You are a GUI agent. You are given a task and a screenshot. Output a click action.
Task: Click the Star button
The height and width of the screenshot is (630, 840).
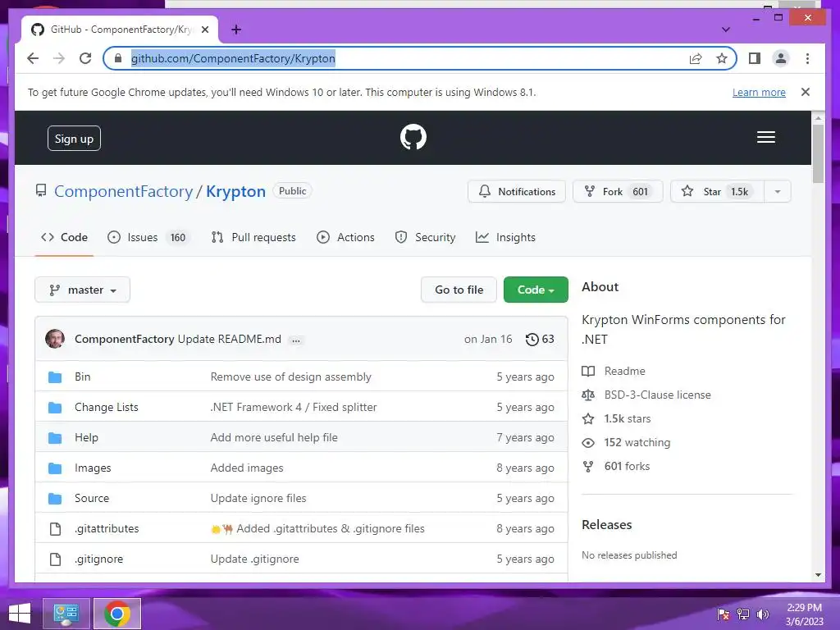(x=717, y=192)
